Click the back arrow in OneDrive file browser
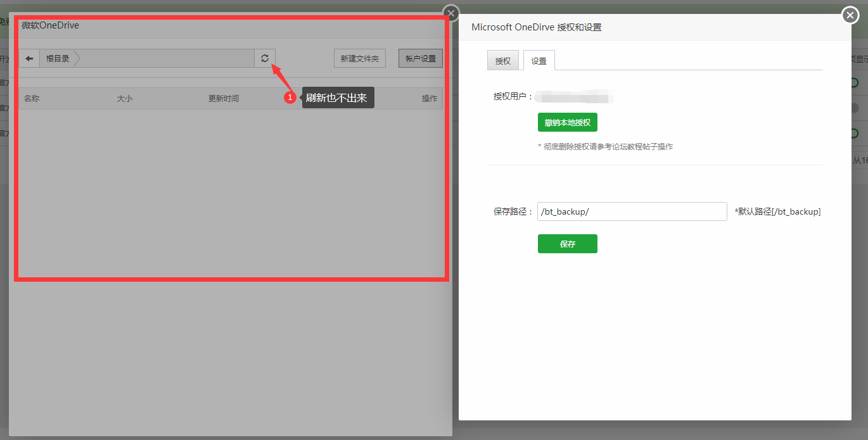This screenshot has width=868, height=440. [x=29, y=58]
